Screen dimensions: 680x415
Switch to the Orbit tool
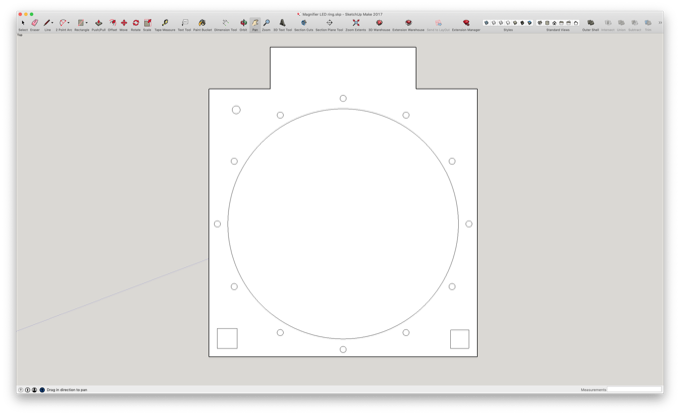coord(243,23)
